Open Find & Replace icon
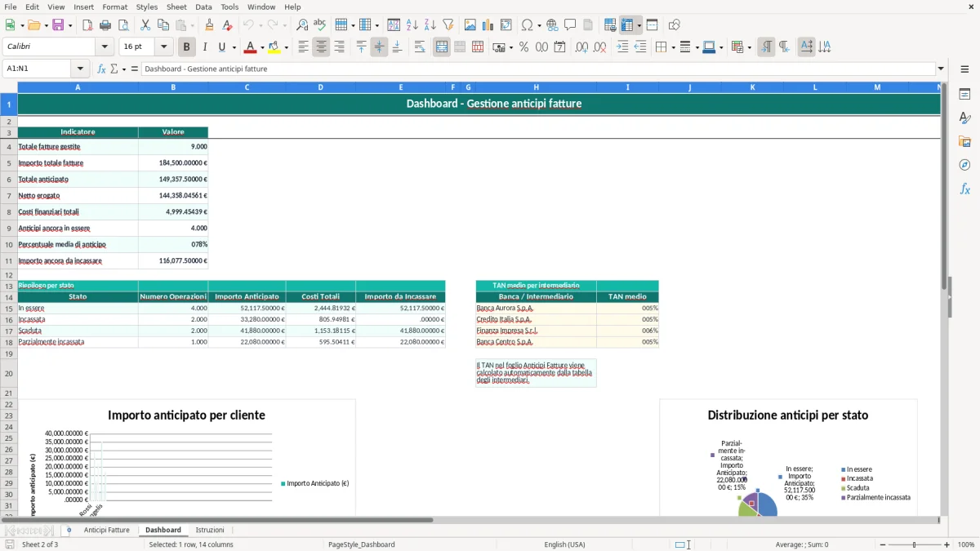The image size is (980, 551). 302,25
